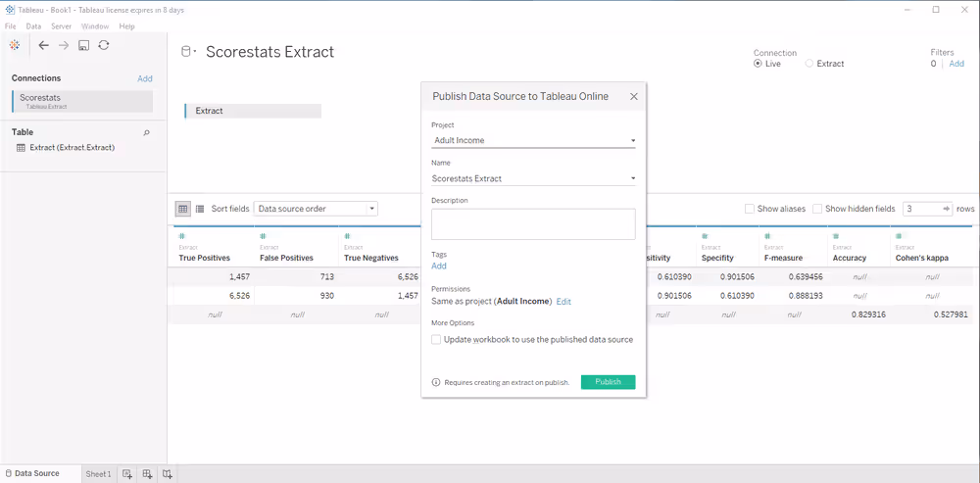Click the new worksheet icon

pos(127,474)
